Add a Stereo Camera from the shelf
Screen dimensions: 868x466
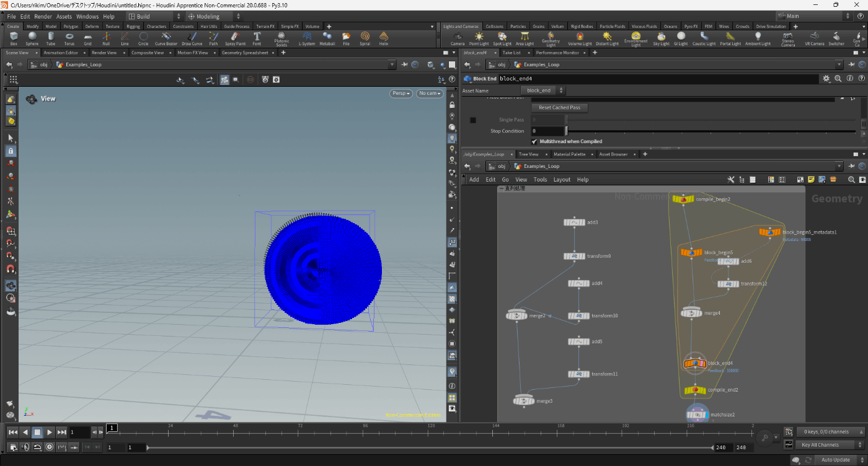tap(787, 40)
